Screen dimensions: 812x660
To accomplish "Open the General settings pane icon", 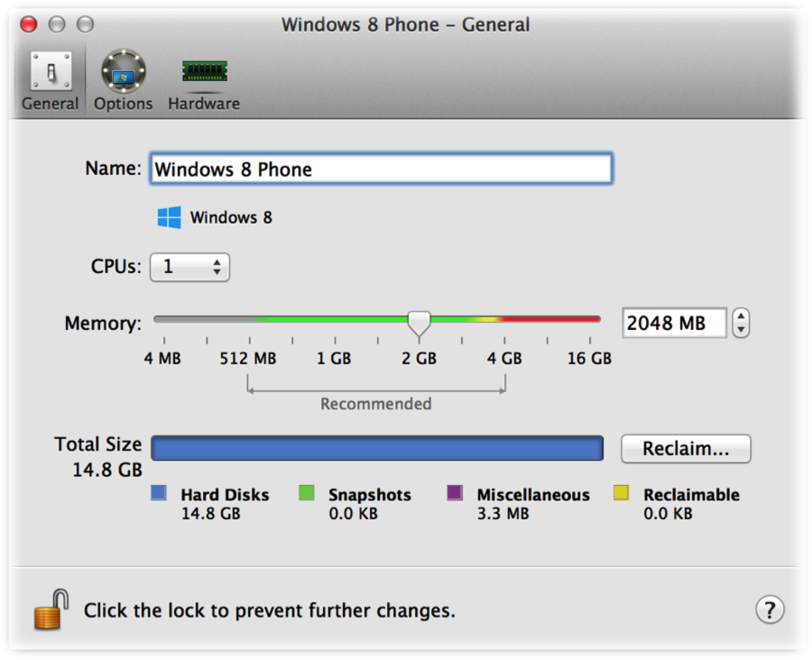I will 51,71.
